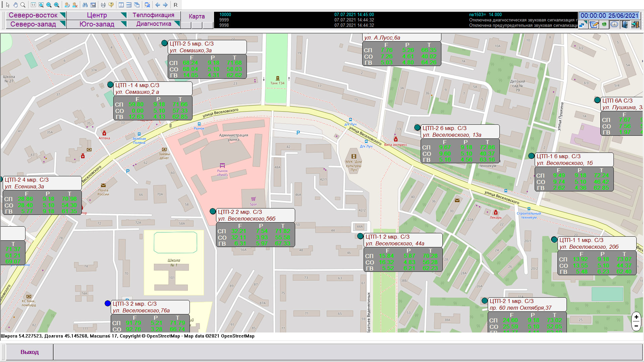Image resolution: width=644 pixels, height=362 pixels.
Task: Select marker for ЦТП-2 6 мкр. С/3
Action: coord(417,128)
